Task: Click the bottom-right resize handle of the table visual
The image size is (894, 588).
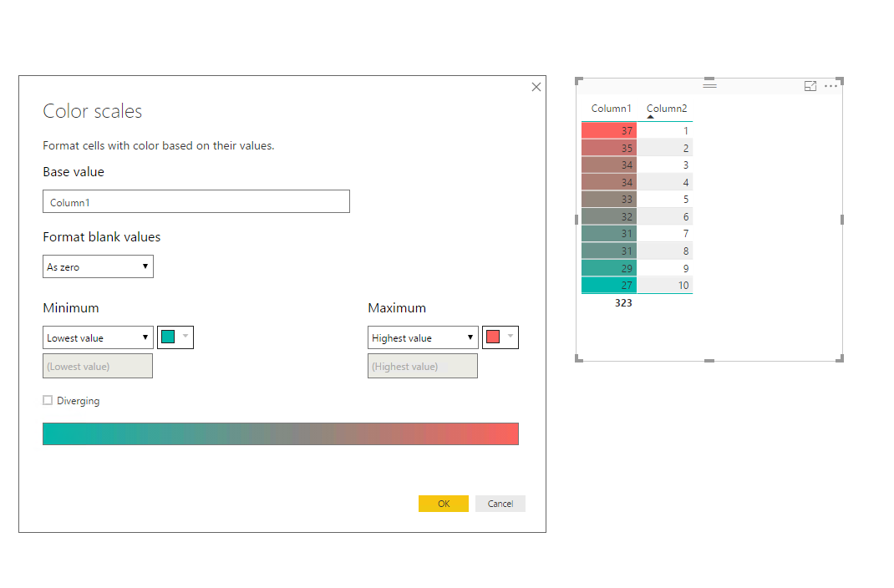Action: click(x=840, y=358)
